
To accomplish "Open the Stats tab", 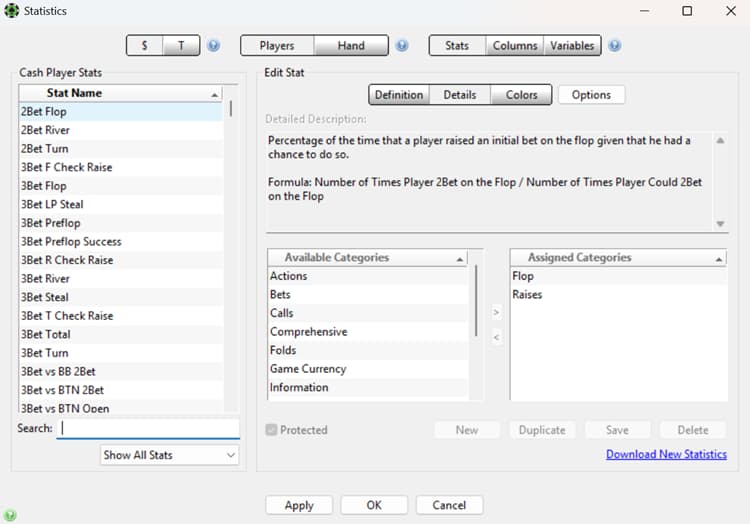I will click(x=457, y=45).
